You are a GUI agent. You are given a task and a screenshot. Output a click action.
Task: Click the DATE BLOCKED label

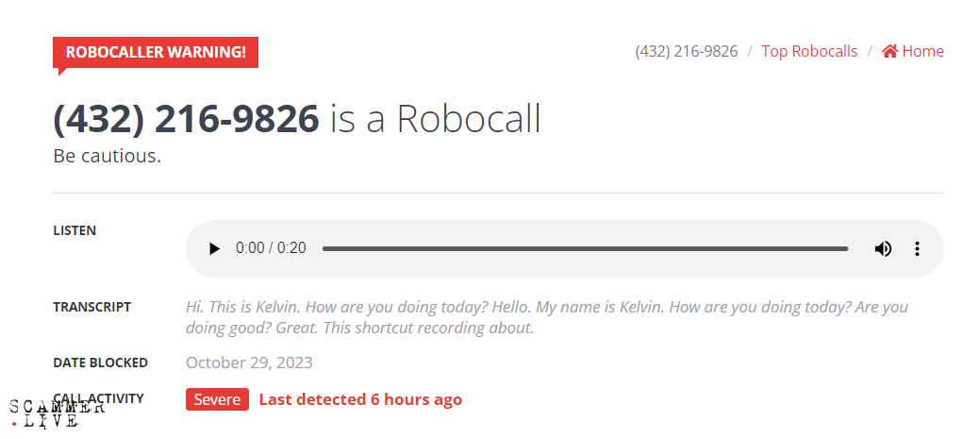point(100,363)
